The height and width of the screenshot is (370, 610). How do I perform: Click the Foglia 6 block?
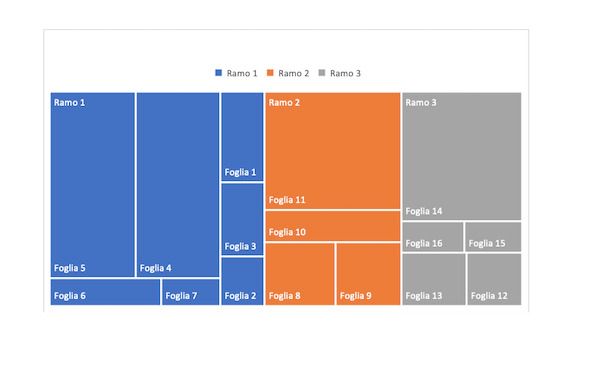pos(105,292)
